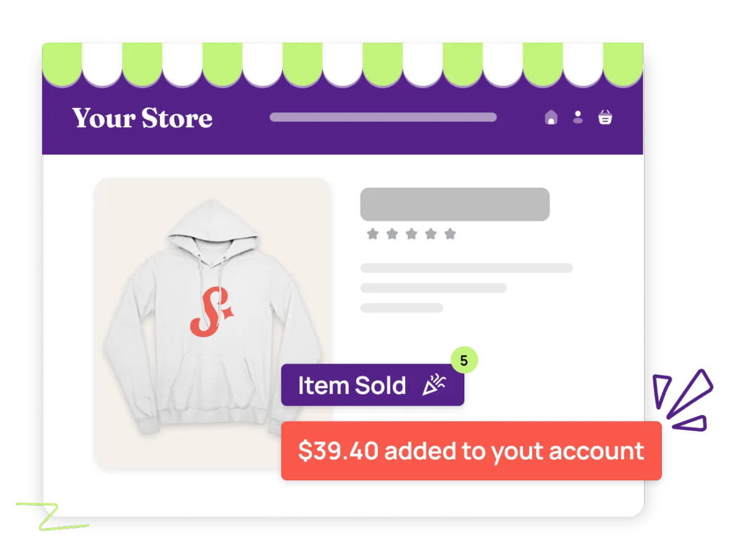Click the shortest description line placeholder
The image size is (741, 560).
401,307
